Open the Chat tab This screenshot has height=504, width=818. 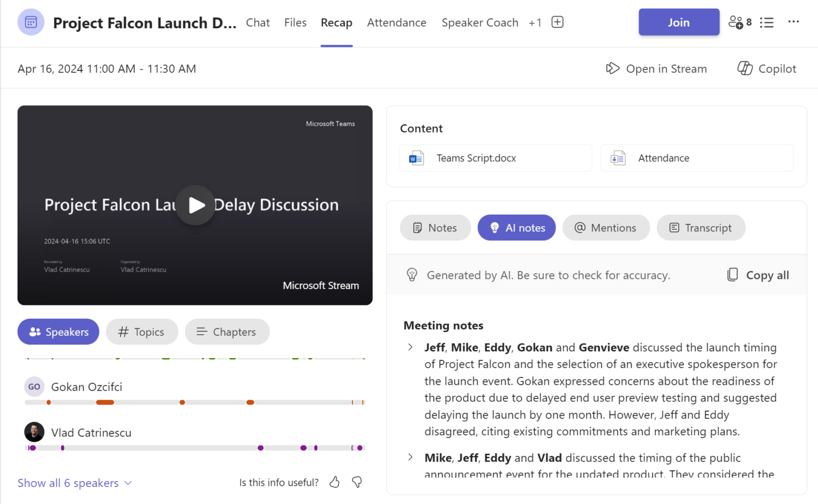(x=258, y=22)
